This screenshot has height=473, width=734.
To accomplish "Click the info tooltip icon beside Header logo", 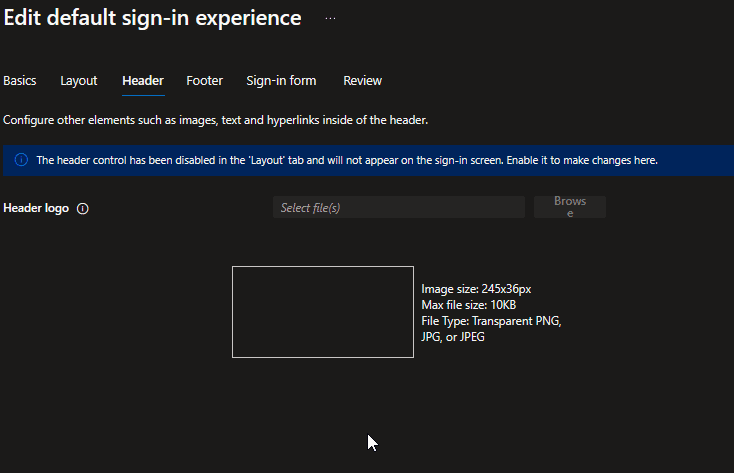I will [x=83, y=209].
